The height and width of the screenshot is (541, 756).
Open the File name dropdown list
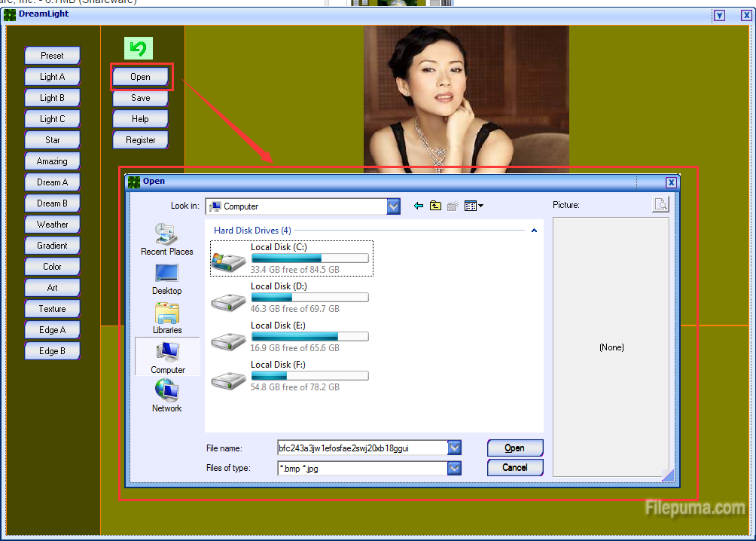tap(454, 448)
